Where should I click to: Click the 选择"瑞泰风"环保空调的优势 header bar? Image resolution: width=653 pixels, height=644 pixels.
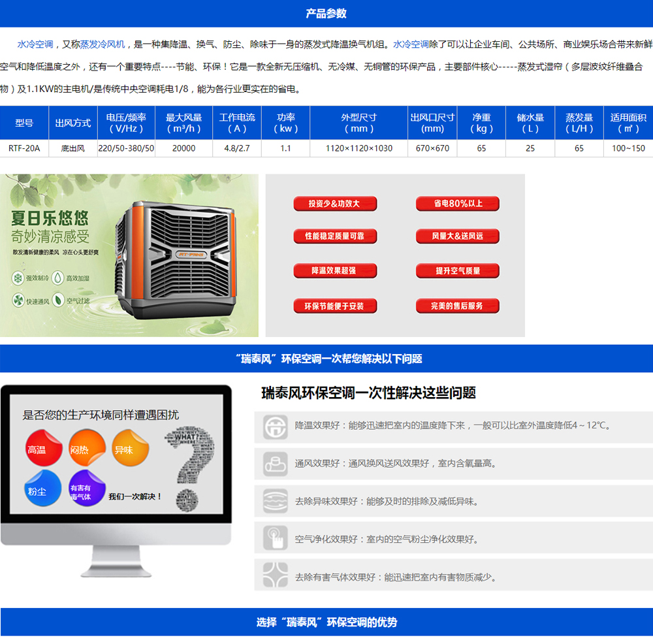pyautogui.click(x=326, y=622)
